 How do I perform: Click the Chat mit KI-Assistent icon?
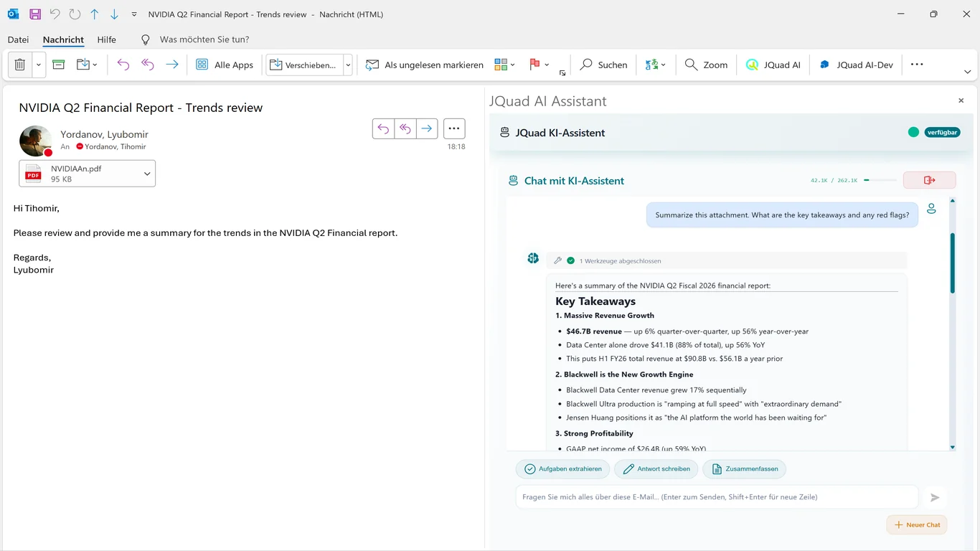point(513,181)
